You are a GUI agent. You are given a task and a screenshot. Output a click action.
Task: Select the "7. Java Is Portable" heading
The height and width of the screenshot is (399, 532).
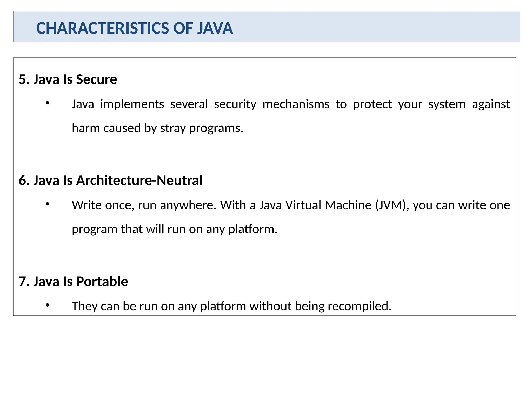pos(73,281)
